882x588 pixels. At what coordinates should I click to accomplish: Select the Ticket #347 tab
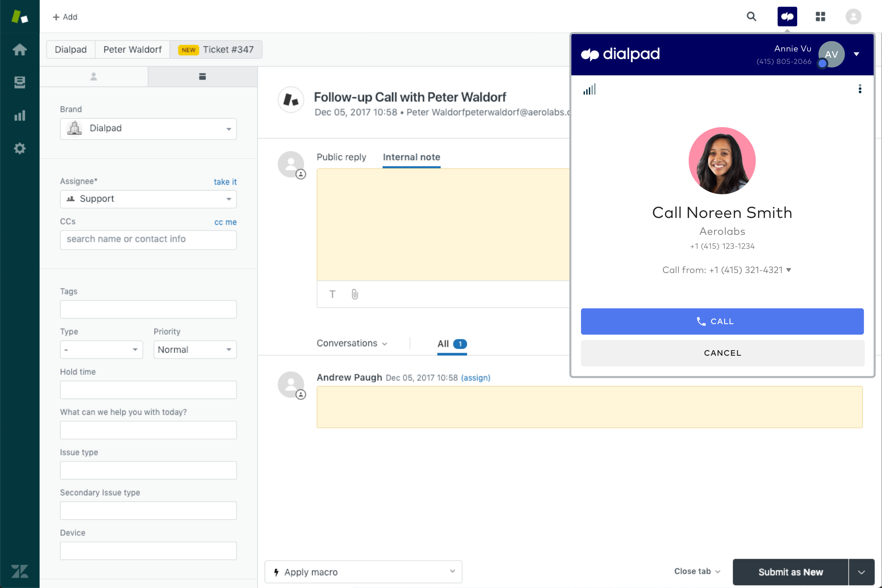coord(216,50)
